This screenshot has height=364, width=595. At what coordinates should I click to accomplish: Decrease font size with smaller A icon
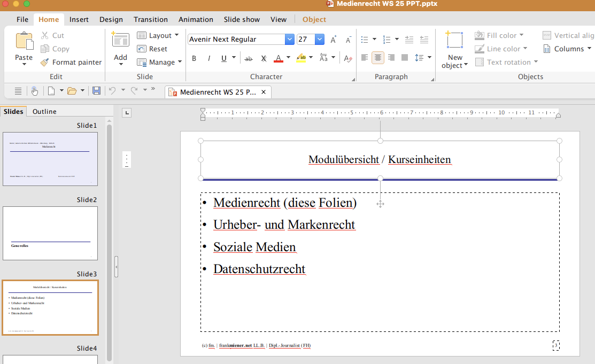[348, 40]
